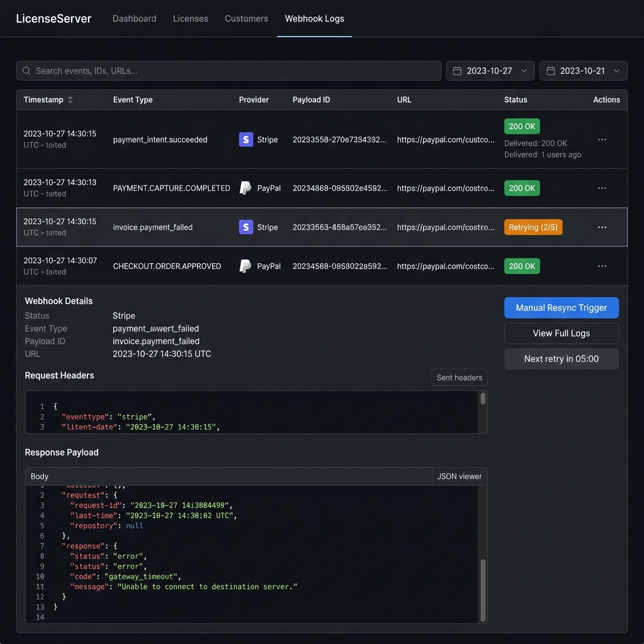Click the Event Type column header

coord(133,100)
